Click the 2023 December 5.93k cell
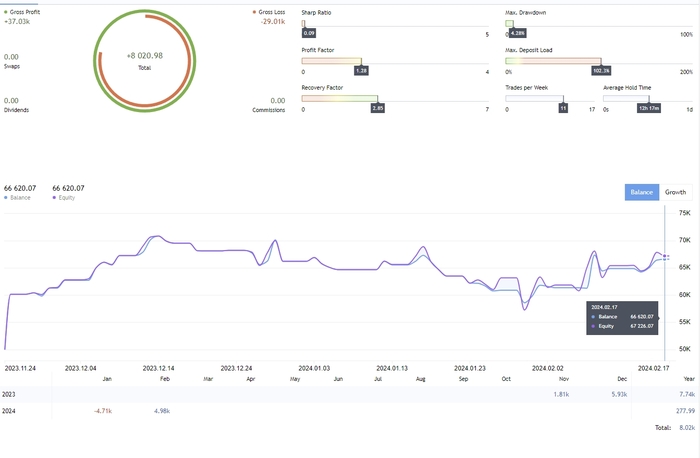Image resolution: width=700 pixels, height=458 pixels. pos(619,395)
